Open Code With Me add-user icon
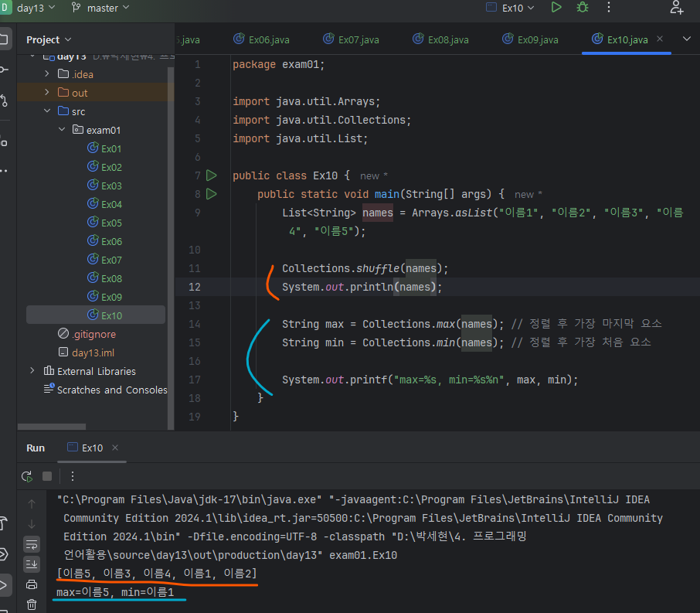This screenshot has width=700, height=613. 677,8
